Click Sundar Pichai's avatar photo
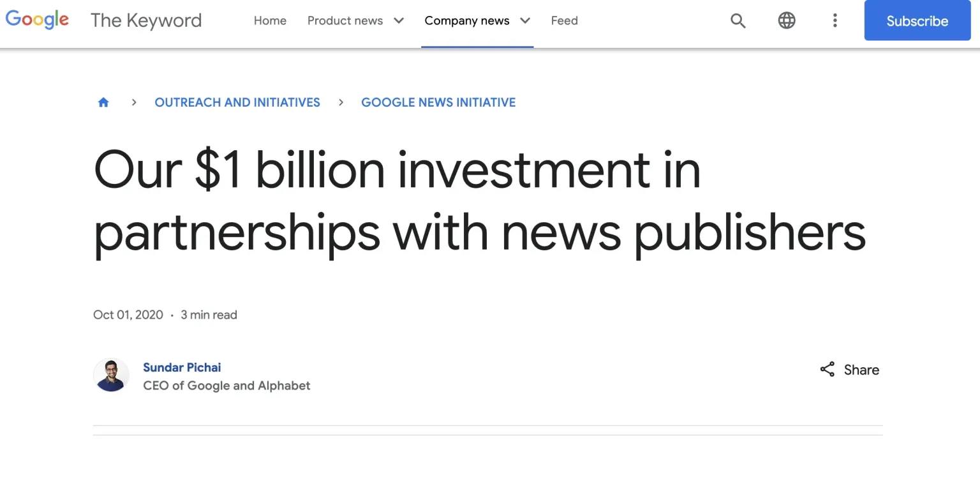 [x=111, y=375]
